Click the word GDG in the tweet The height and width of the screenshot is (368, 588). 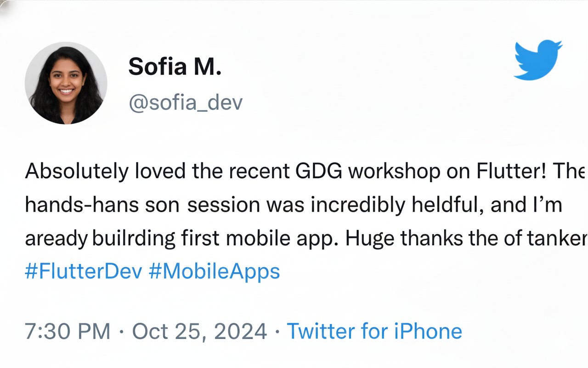click(319, 171)
